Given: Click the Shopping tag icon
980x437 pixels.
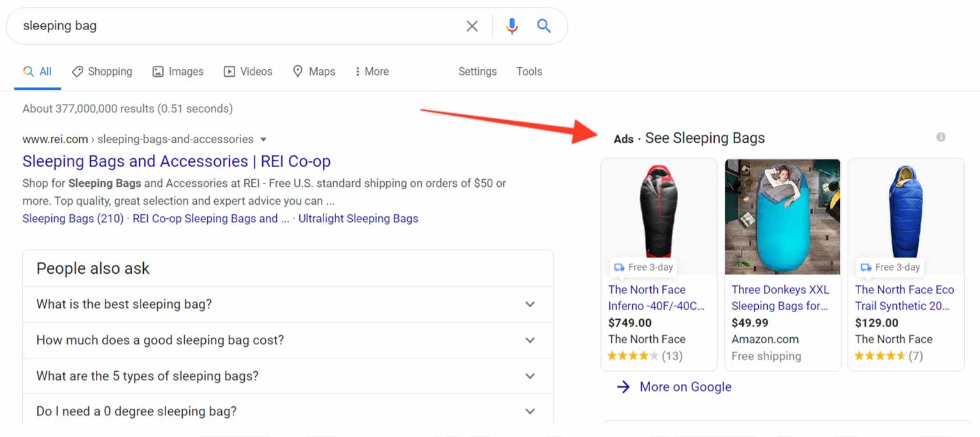Looking at the screenshot, I should tap(77, 72).
